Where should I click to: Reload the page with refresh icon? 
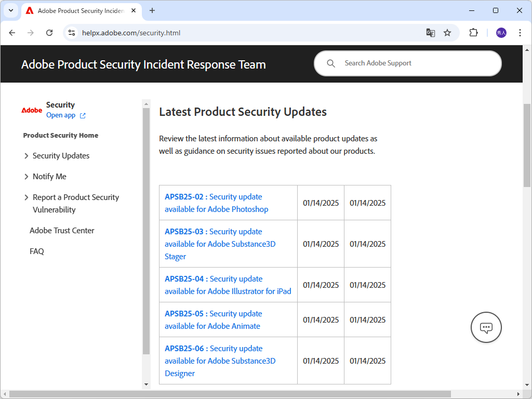pyautogui.click(x=49, y=33)
